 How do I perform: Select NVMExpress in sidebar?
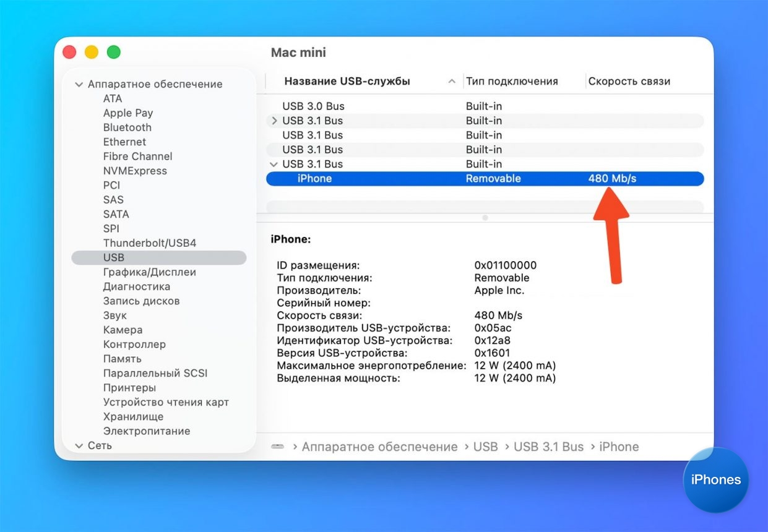pos(135,171)
